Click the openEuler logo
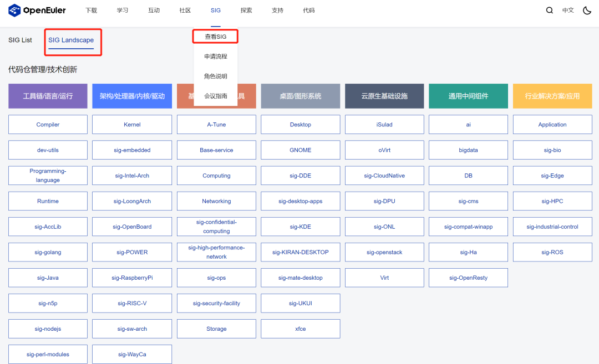 [x=37, y=10]
